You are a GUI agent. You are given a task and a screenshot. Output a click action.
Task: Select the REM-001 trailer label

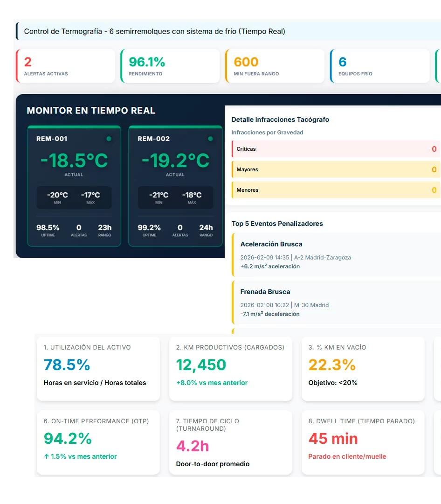point(52,139)
